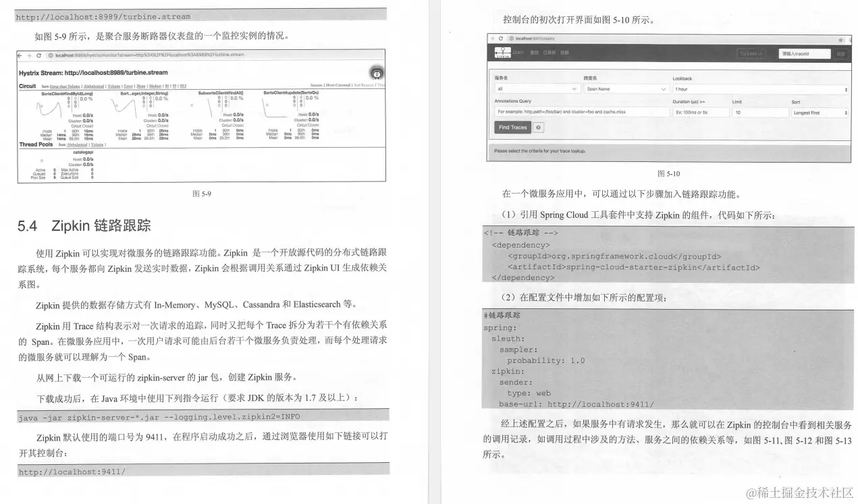Click the Hystrix porcupine logo icon
The height and width of the screenshot is (504, 858).
click(x=377, y=73)
